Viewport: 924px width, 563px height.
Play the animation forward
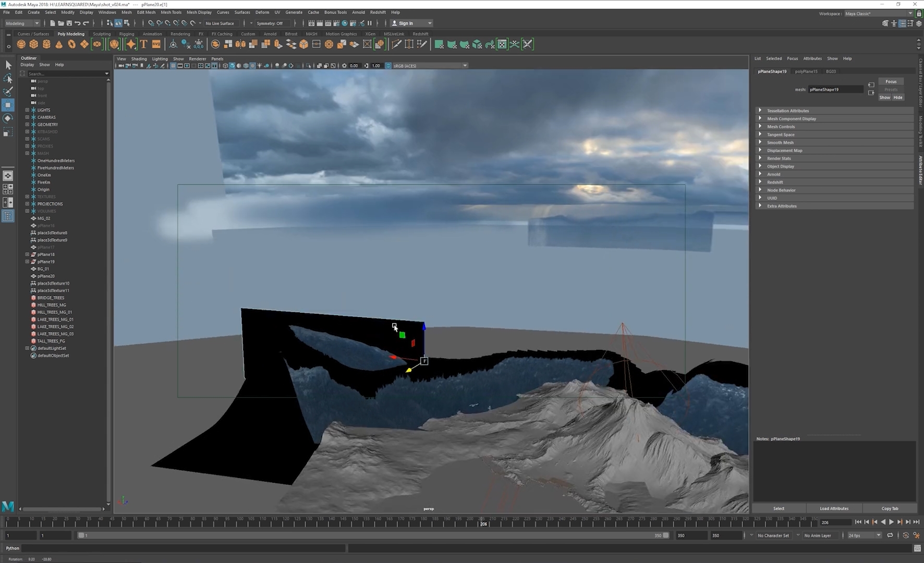click(891, 522)
